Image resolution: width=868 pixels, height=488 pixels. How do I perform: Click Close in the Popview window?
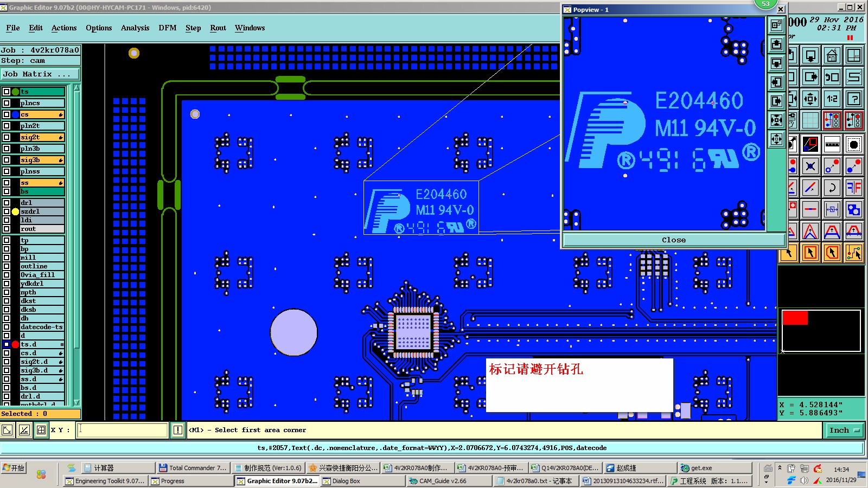(x=674, y=240)
